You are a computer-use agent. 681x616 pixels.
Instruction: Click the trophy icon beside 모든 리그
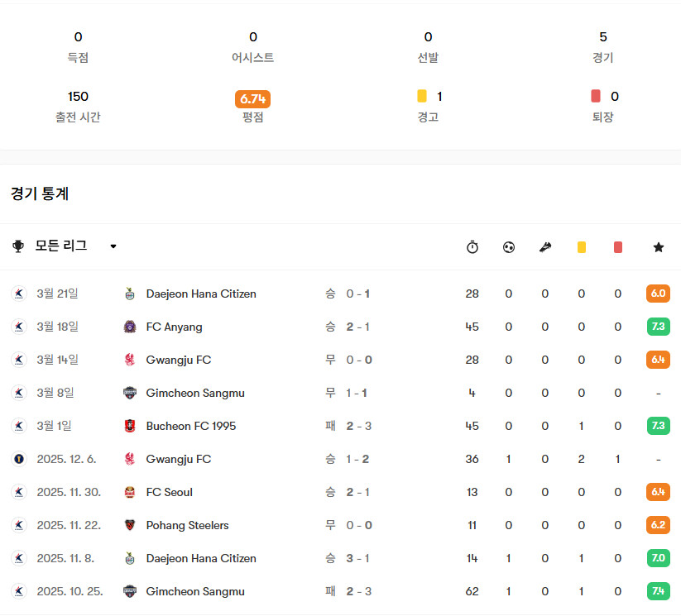point(18,246)
